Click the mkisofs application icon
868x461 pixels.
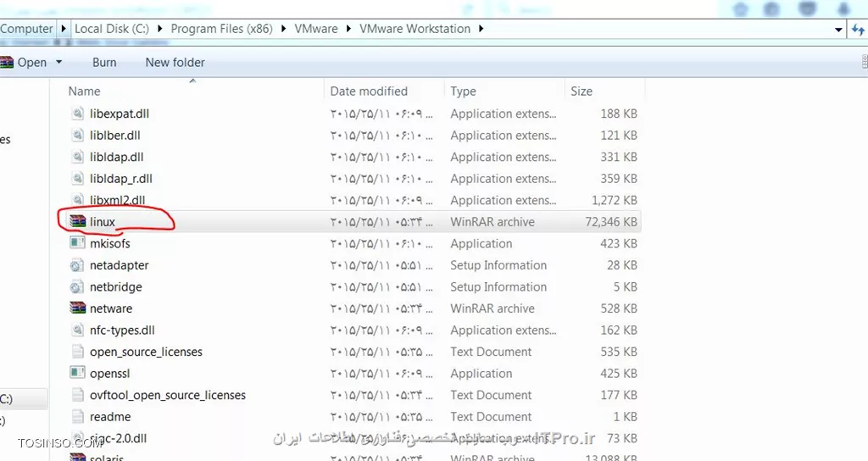click(77, 243)
